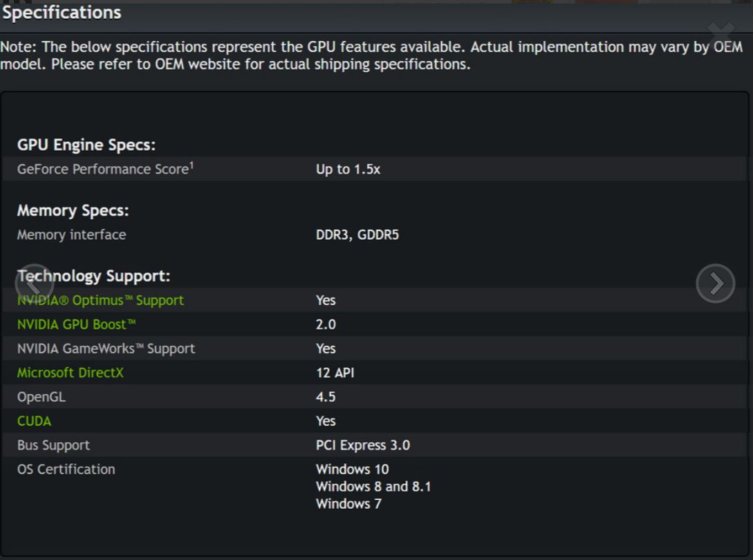Click the Bus Support row label

point(53,445)
